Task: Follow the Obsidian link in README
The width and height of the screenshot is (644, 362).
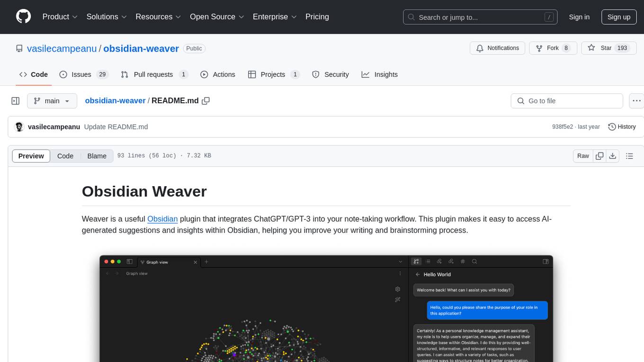Action: [x=162, y=219]
